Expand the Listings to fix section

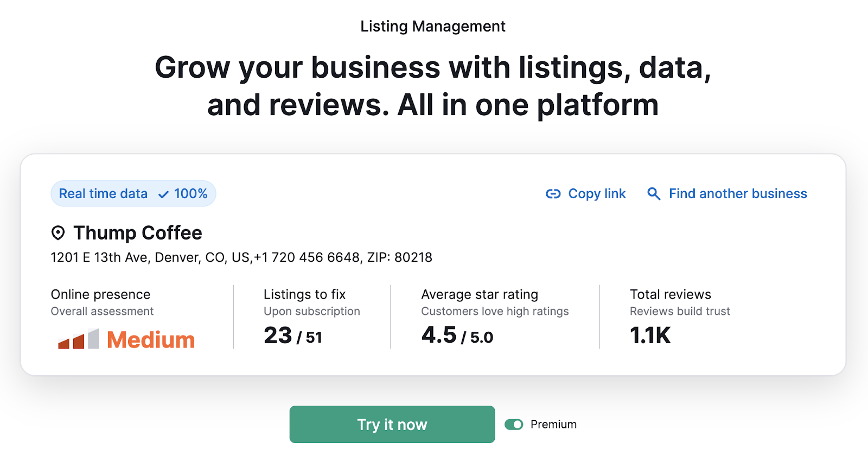(304, 294)
